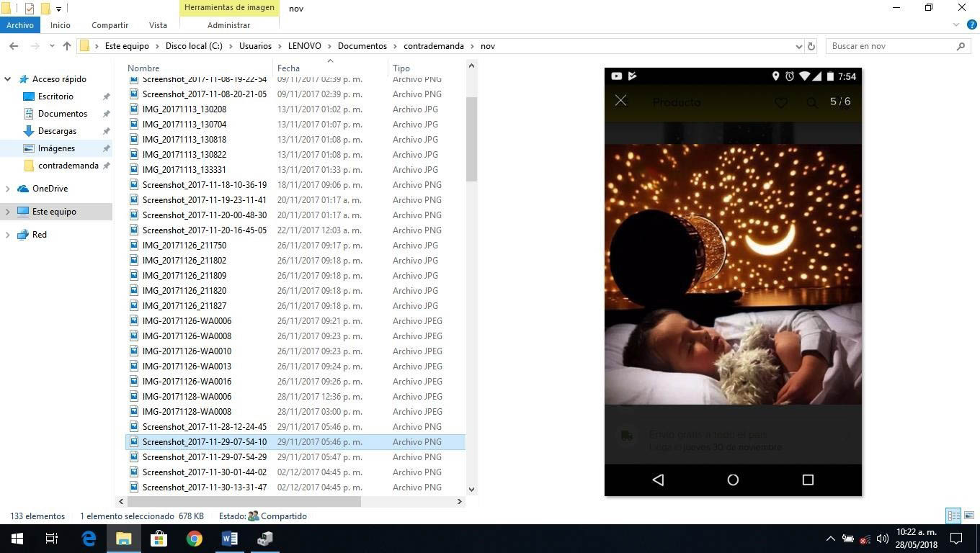Open Microsoft Edge from the taskbar

[89, 539]
